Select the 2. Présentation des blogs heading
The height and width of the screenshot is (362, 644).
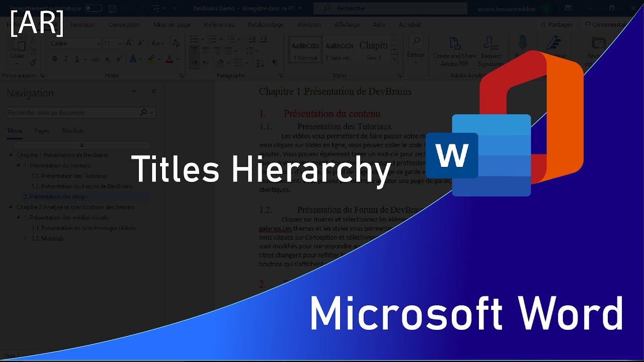[56, 197]
